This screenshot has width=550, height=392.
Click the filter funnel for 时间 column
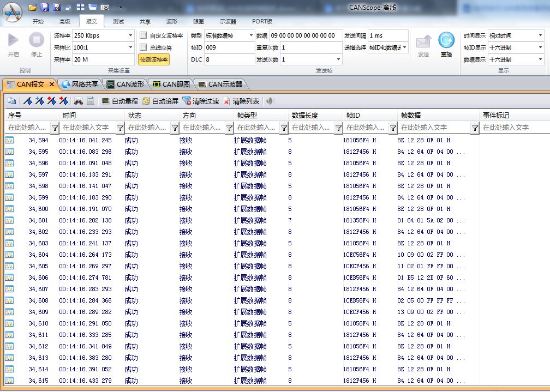[120, 128]
